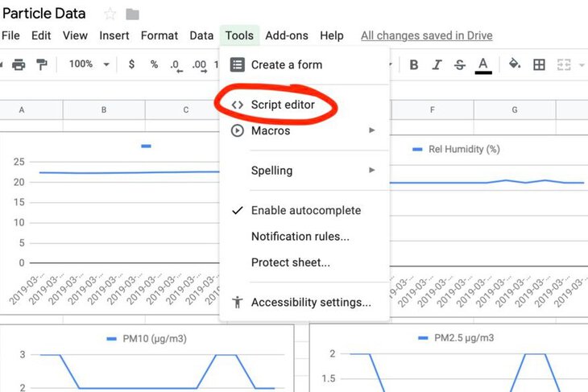The height and width of the screenshot is (392, 588).
Task: Open the fill color bucket
Action: tap(515, 64)
